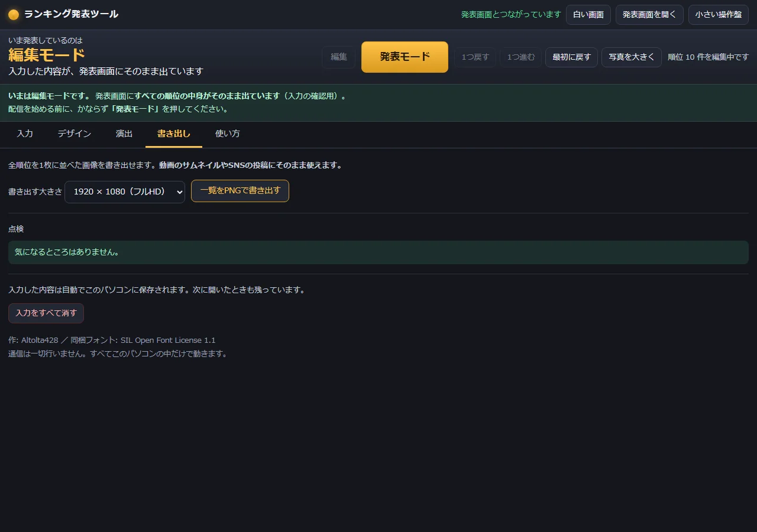This screenshot has height=532, width=757.
Task: Open the export size dropdown 1920 × 1080
Action: [x=125, y=192]
